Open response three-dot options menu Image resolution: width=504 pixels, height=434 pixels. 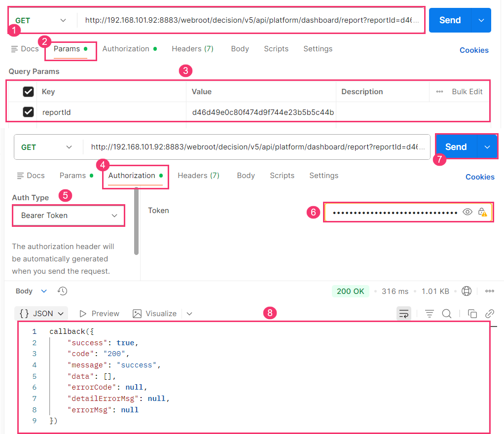click(x=490, y=291)
